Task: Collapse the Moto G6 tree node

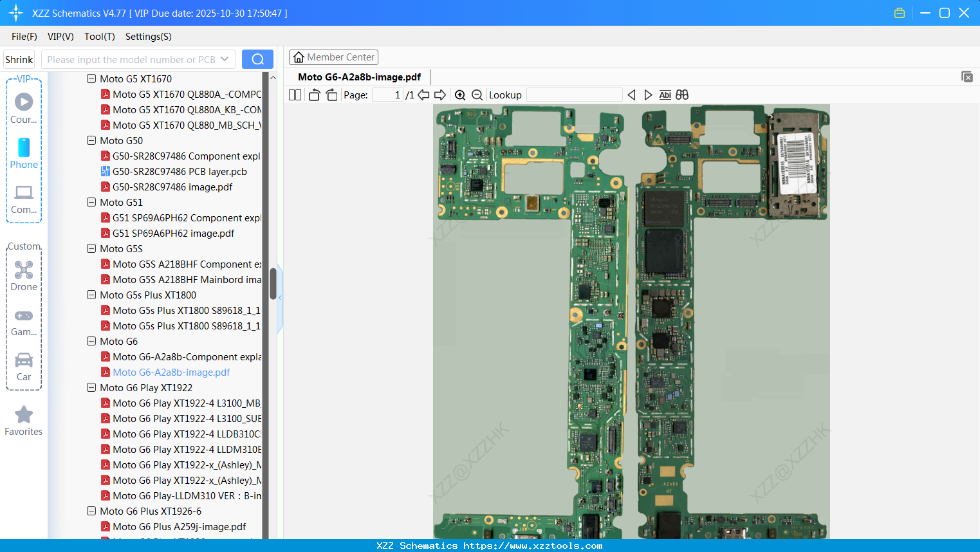Action: point(91,342)
